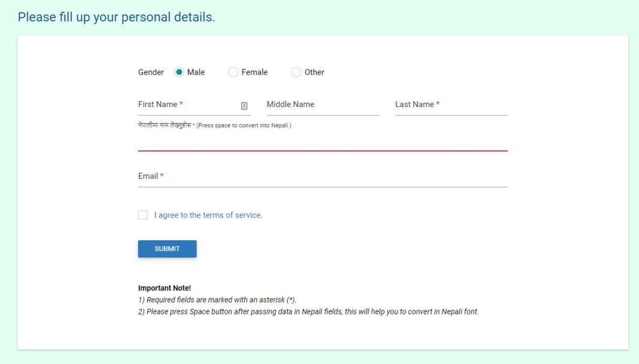Select the Female gender radio button
Viewport: 639px width, 364px height.
(233, 72)
